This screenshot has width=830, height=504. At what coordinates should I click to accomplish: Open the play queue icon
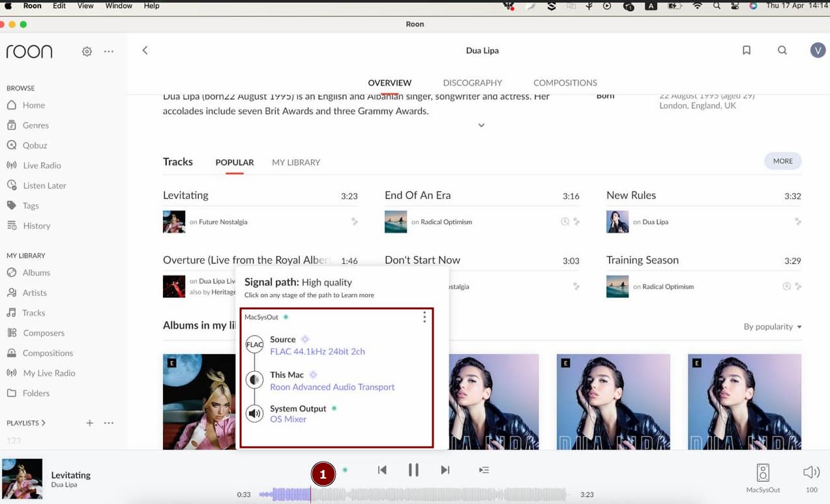tap(484, 469)
